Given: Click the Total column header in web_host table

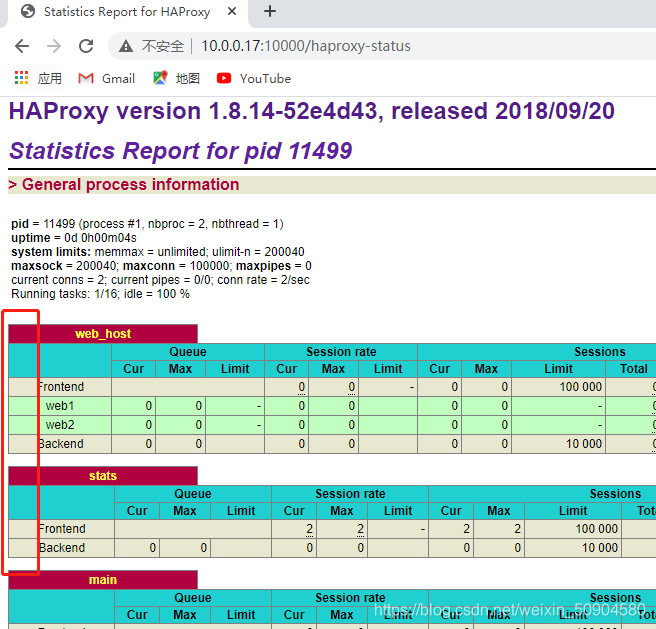Looking at the screenshot, I should pyautogui.click(x=633, y=369).
